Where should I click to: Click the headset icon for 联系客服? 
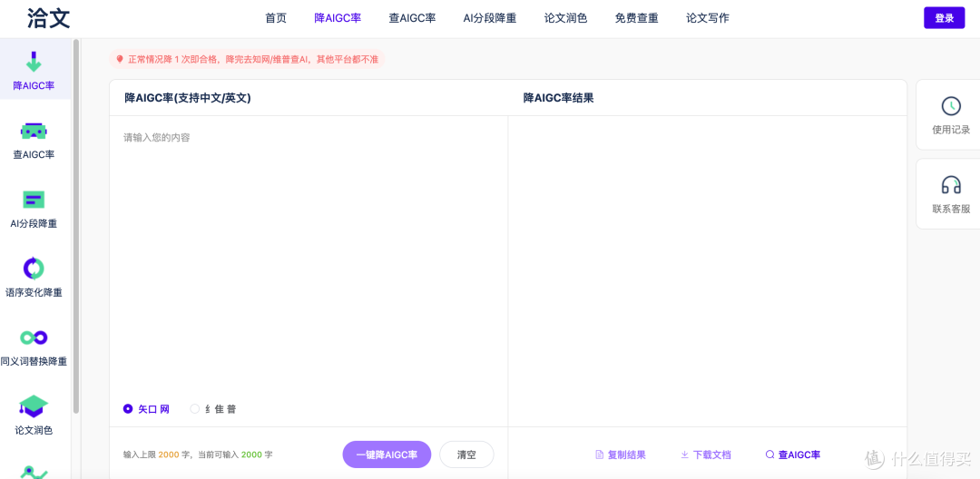point(951,185)
